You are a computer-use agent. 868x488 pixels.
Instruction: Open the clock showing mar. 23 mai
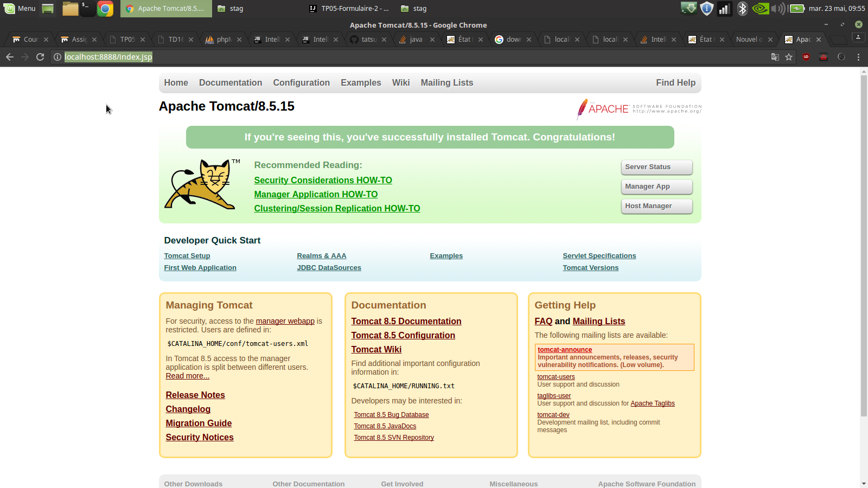pyautogui.click(x=837, y=9)
